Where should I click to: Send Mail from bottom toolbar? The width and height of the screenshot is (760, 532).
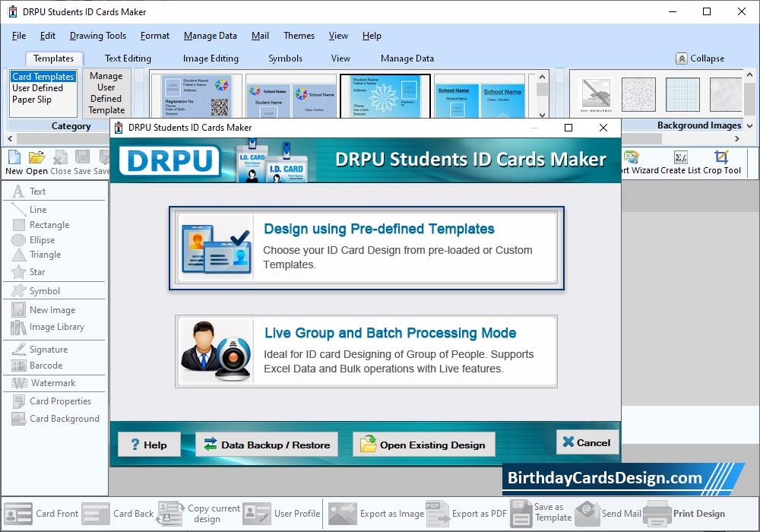[x=608, y=514]
